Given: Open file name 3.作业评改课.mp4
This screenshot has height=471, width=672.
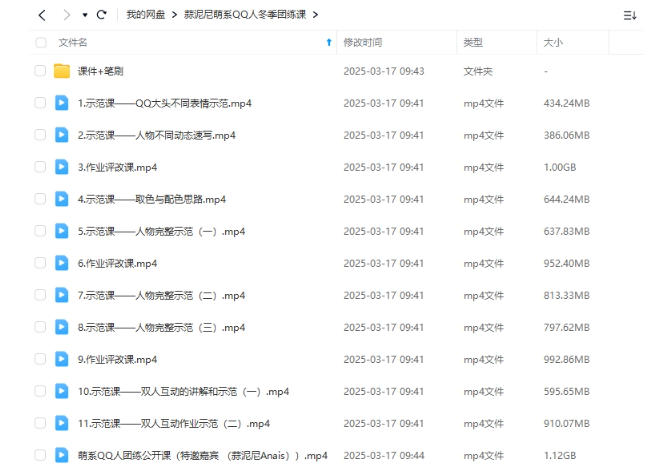Looking at the screenshot, I should point(117,167).
